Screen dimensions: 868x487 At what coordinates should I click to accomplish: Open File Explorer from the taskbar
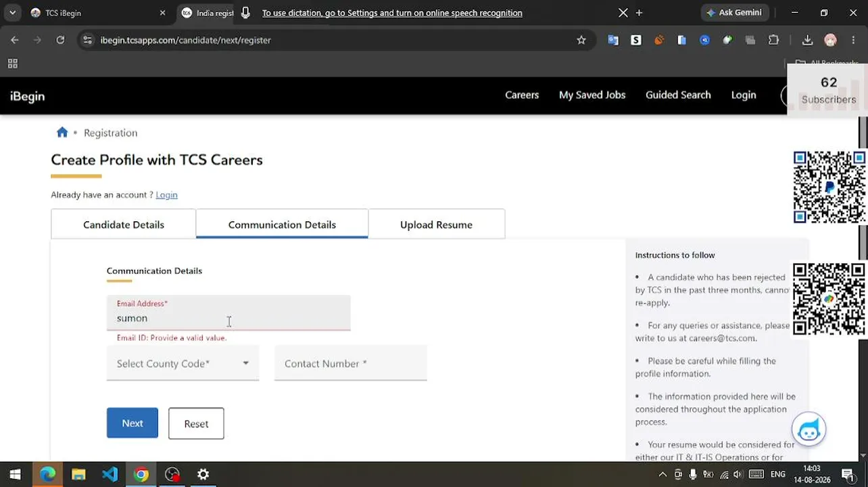click(x=78, y=474)
